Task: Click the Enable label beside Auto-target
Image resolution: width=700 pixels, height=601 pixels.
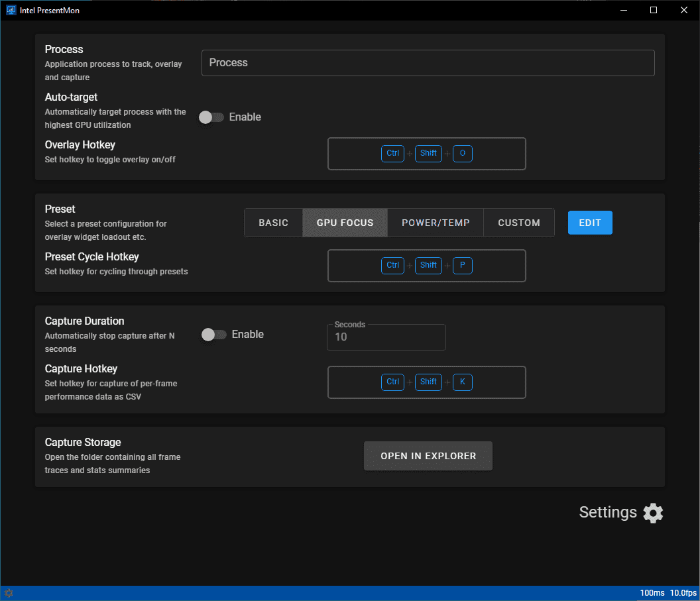Action: coord(245,117)
